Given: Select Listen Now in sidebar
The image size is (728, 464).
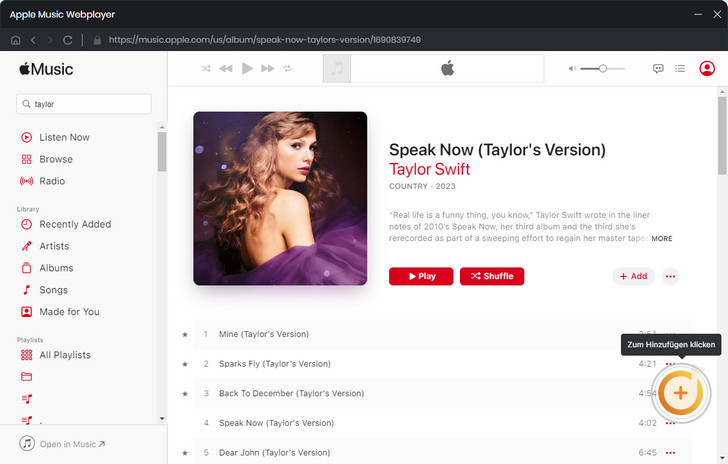Looking at the screenshot, I should (64, 137).
